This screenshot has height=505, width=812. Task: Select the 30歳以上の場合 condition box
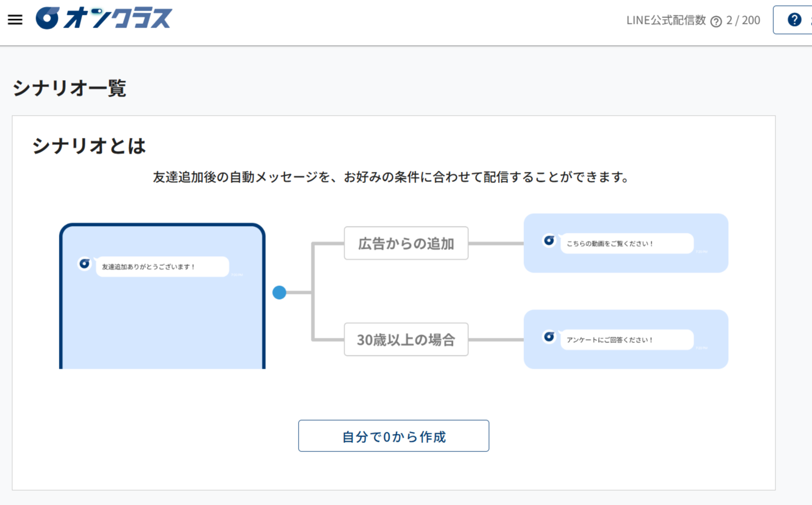(x=406, y=339)
